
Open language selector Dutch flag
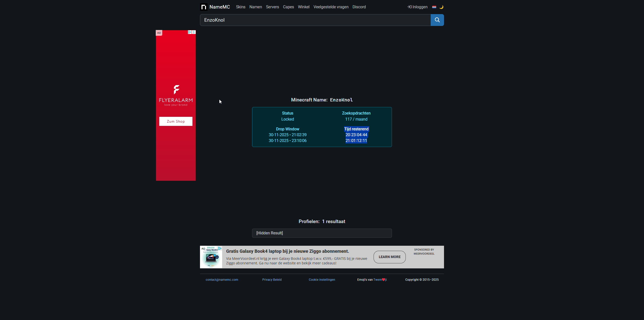click(x=434, y=7)
